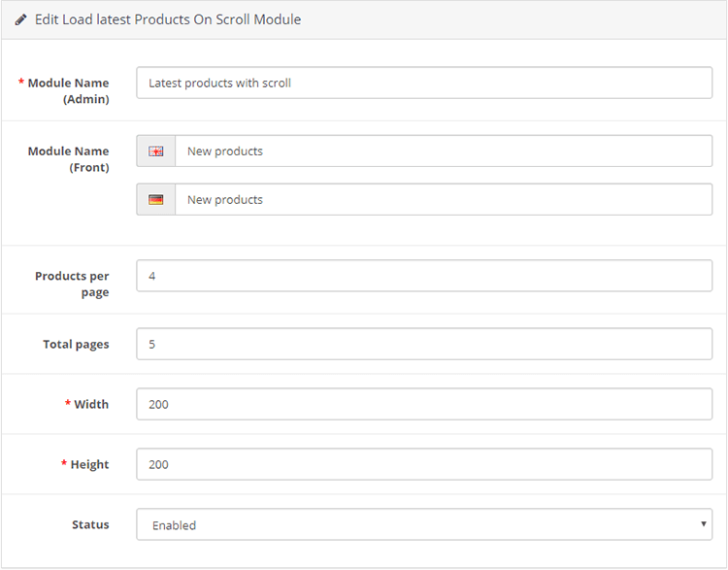Click the required Height label

coord(89,464)
